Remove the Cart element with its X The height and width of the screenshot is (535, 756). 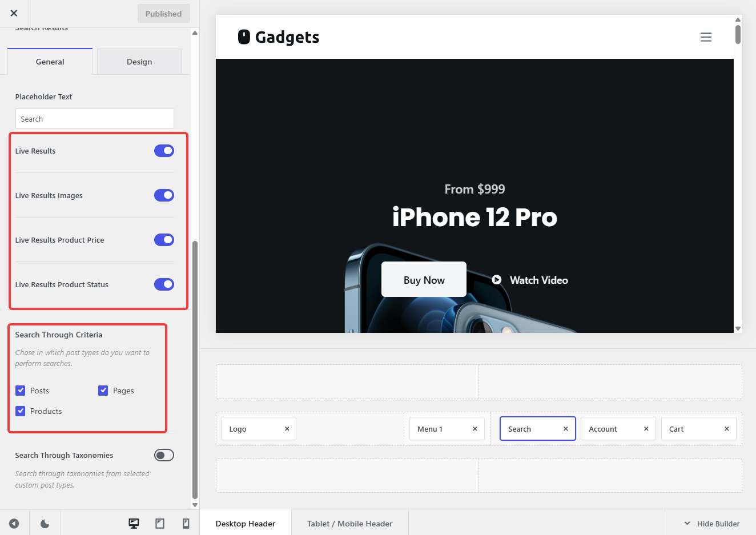[x=726, y=429]
